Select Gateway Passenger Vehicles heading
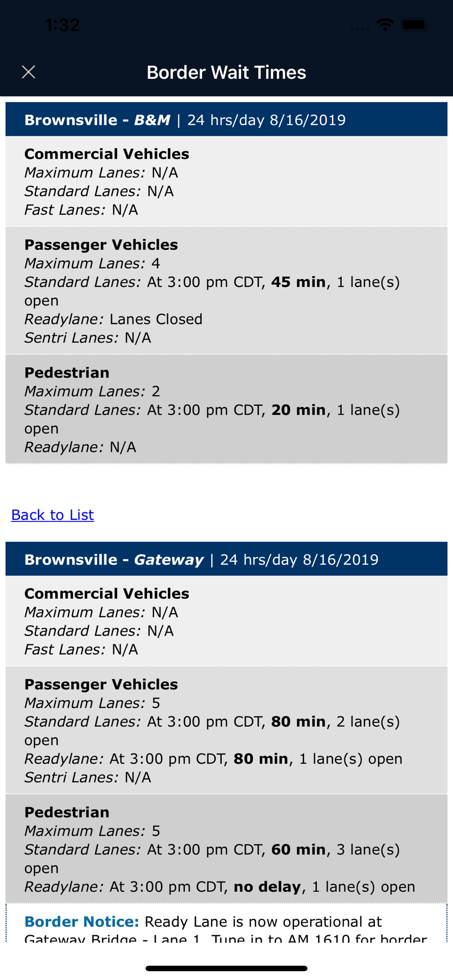Image resolution: width=453 pixels, height=980 pixels. [101, 684]
